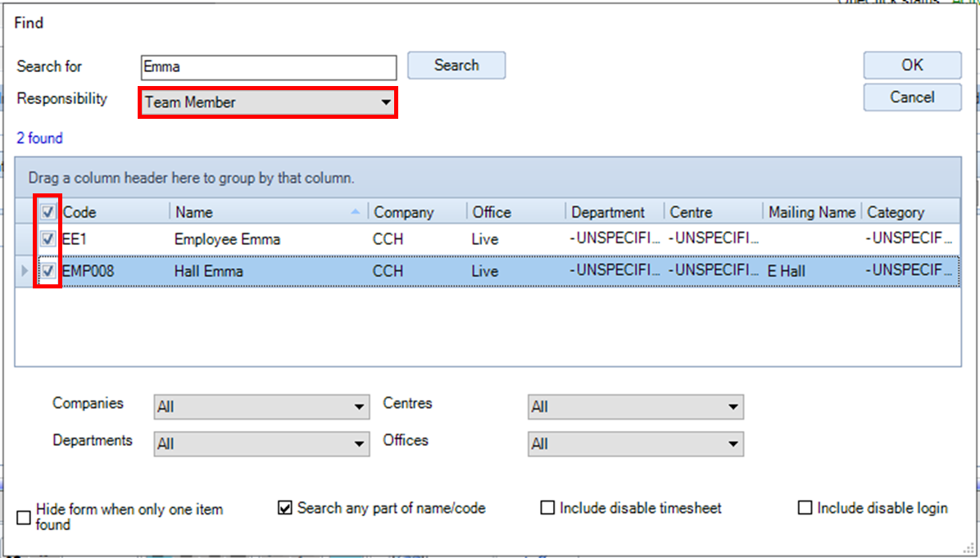The height and width of the screenshot is (558, 980).
Task: Click the EMP008 code cell
Action: pos(115,271)
